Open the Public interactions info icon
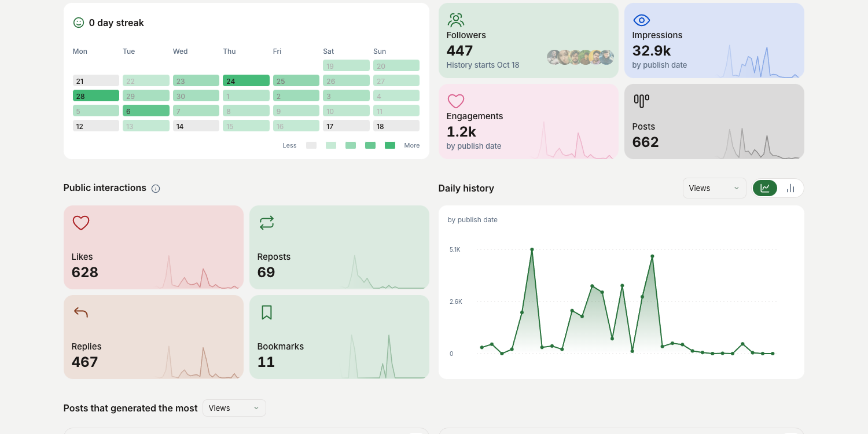Viewport: 868px width, 434px height. coord(156,188)
